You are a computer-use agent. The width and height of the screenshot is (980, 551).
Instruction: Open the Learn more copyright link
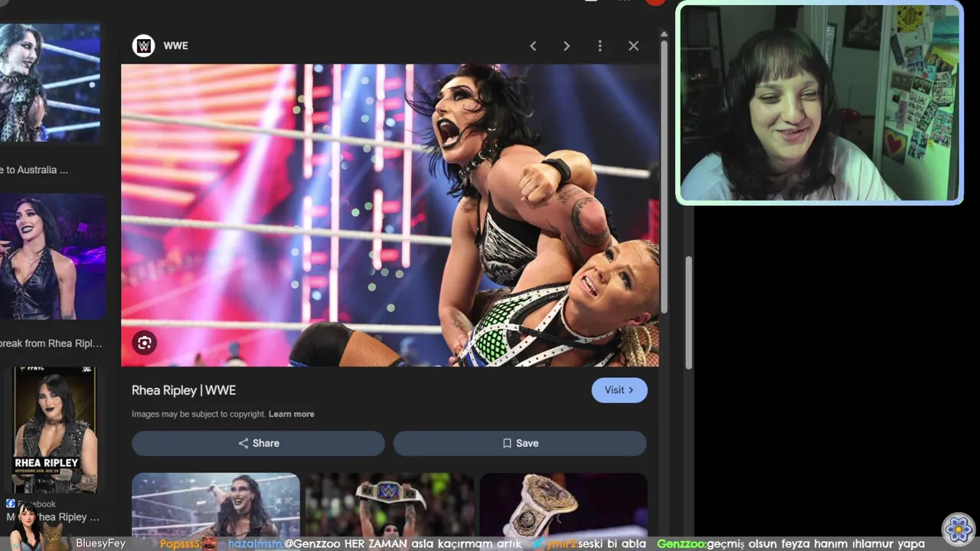coord(291,414)
